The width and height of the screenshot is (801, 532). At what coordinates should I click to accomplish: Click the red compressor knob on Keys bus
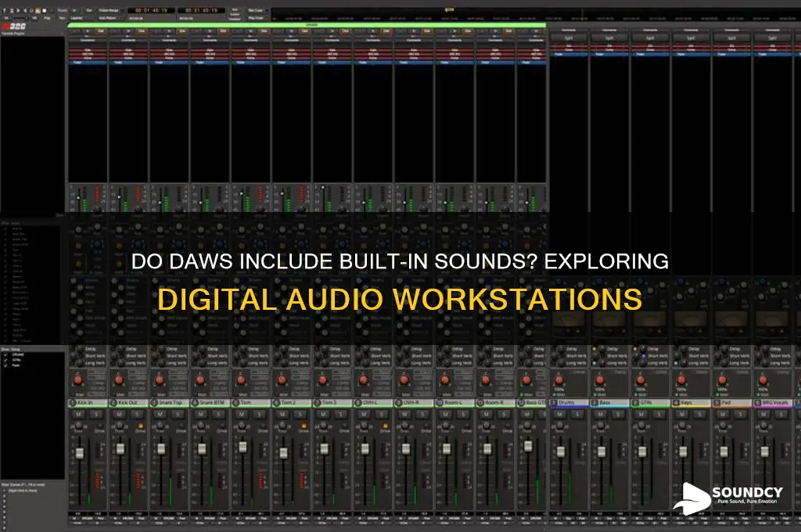[x=681, y=379]
